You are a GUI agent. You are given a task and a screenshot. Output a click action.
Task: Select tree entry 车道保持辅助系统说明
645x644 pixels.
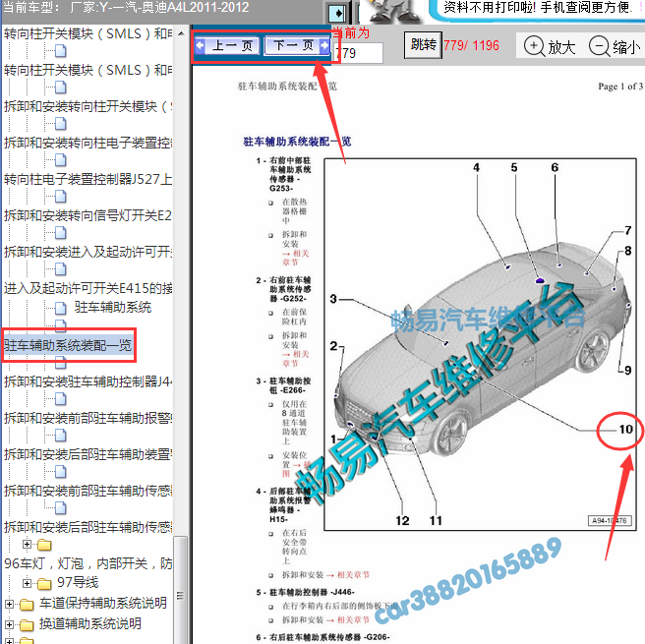tap(103, 604)
